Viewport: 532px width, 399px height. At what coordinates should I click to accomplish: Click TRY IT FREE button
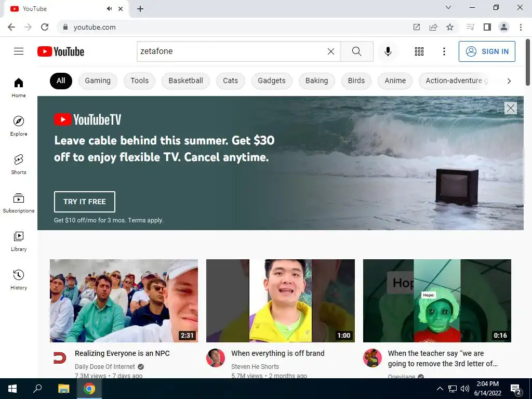point(85,202)
